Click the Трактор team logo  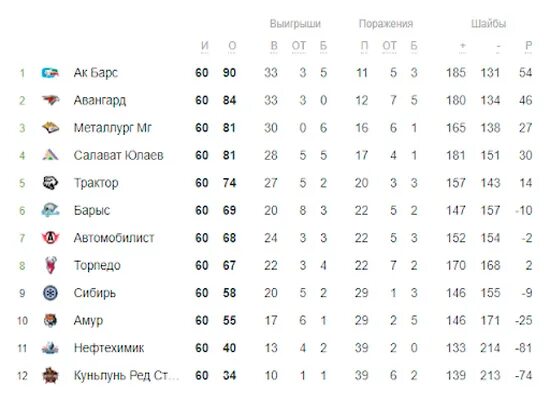click(50, 183)
